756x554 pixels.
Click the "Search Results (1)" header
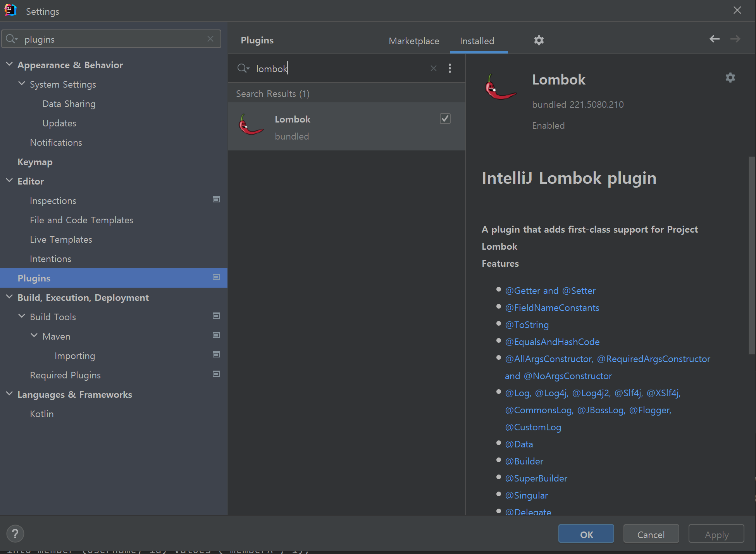[273, 94]
